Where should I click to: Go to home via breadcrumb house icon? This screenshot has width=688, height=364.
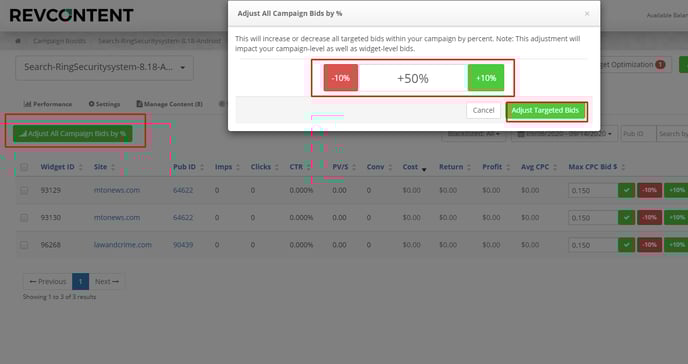point(18,41)
